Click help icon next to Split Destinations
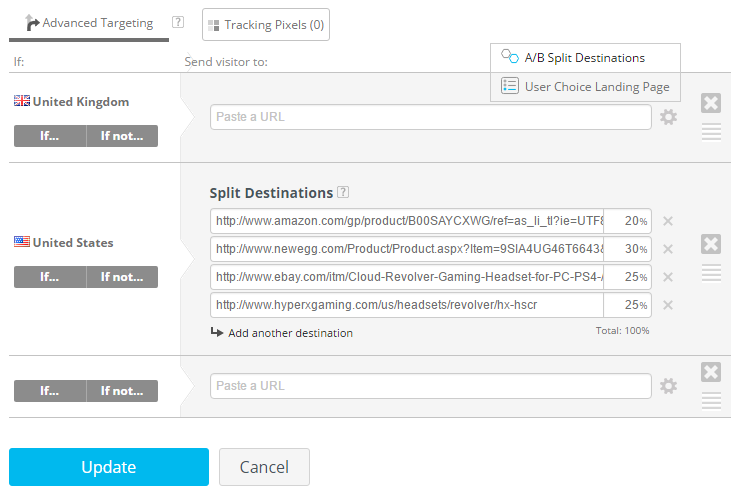Screen dimensions: 741x495 point(343,193)
